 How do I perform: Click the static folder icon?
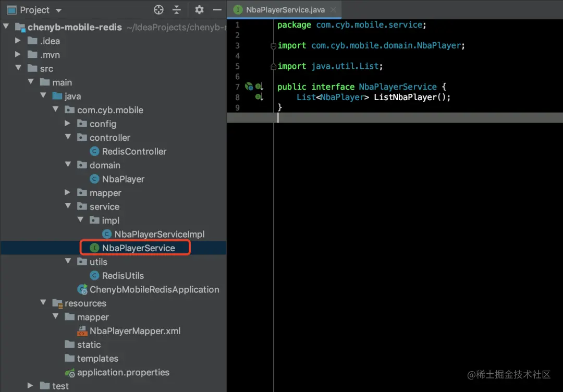click(x=70, y=344)
